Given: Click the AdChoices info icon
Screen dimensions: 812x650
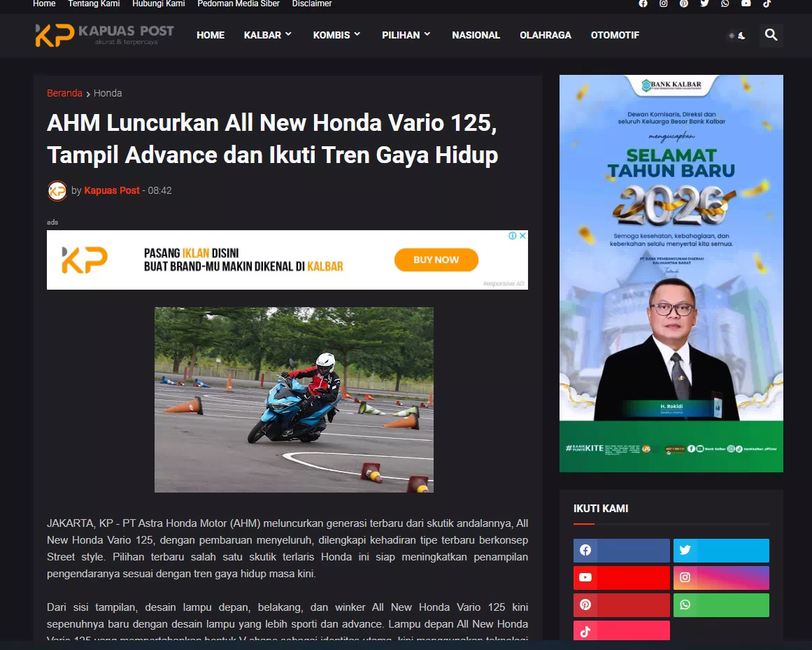Looking at the screenshot, I should [x=512, y=236].
